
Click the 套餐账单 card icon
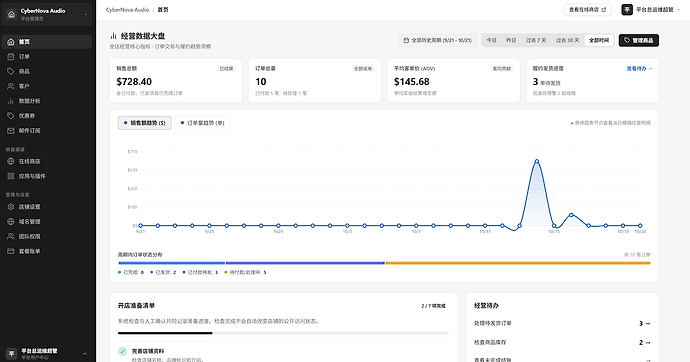click(11, 251)
